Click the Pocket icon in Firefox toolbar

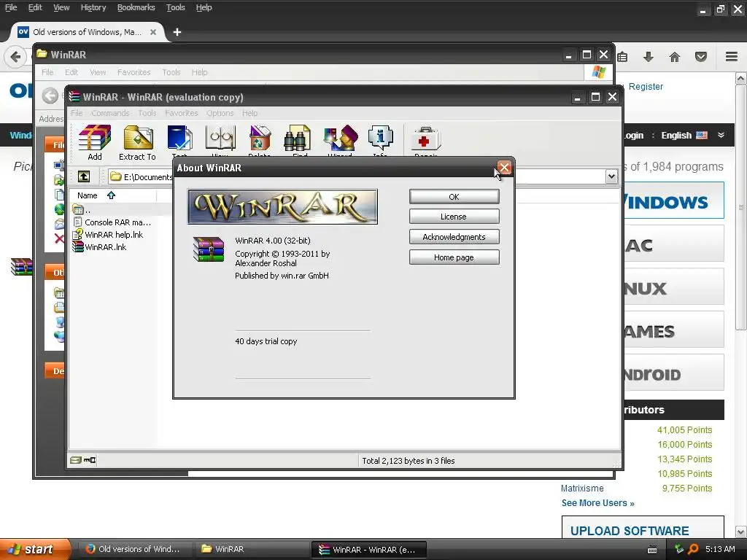701,57
